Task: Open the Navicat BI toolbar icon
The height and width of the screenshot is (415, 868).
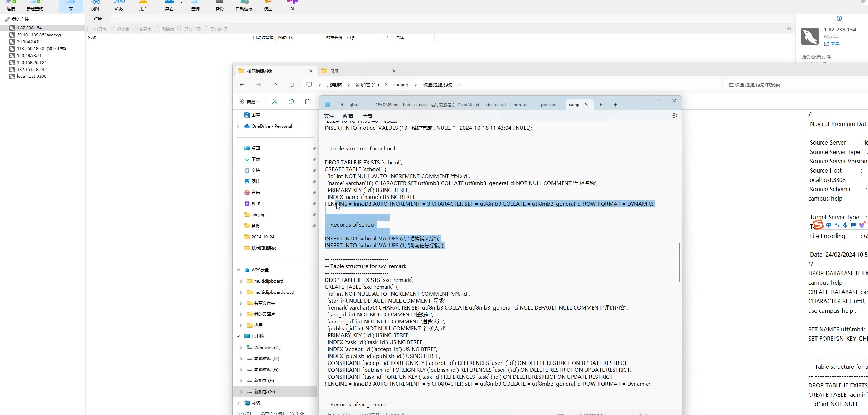Action: [292, 5]
